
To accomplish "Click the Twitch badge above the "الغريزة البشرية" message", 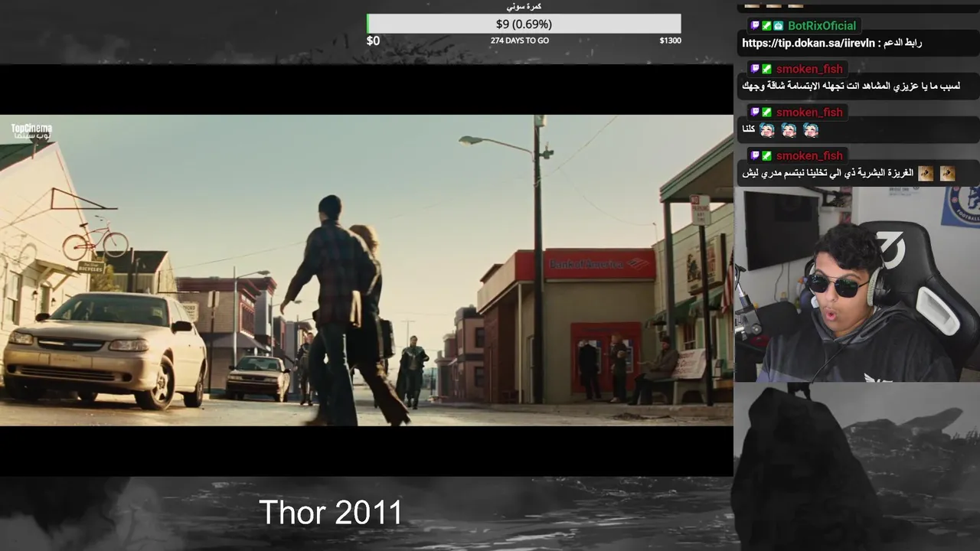I will [754, 156].
